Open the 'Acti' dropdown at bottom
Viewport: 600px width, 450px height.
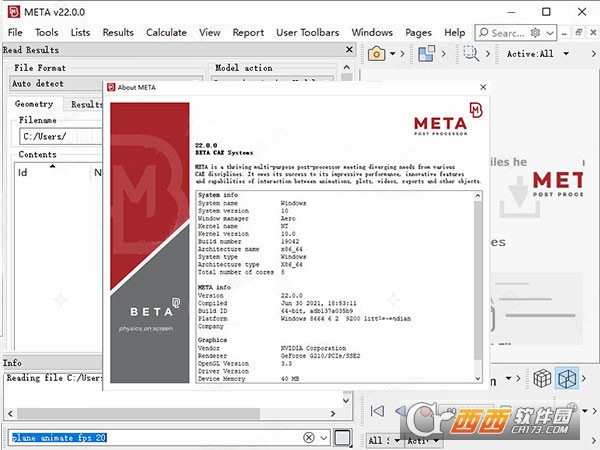tap(422, 440)
